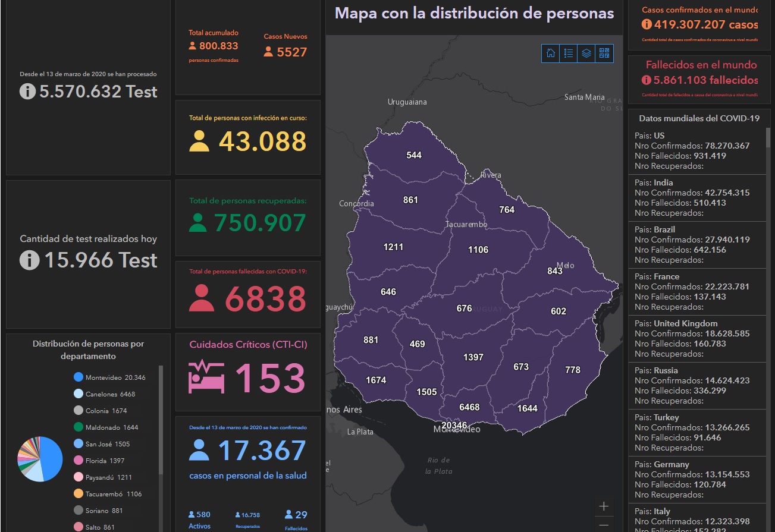
Task: Click the info icon beside 5.861.103 fallecidos
Action: click(x=647, y=80)
